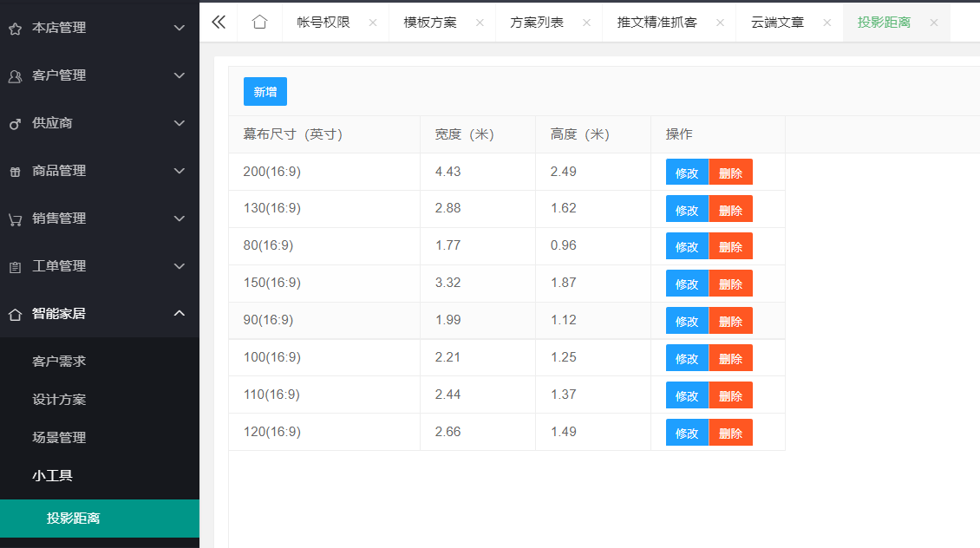This screenshot has height=548, width=980.
Task: Close the 投影距离 tab
Action: coord(934,23)
